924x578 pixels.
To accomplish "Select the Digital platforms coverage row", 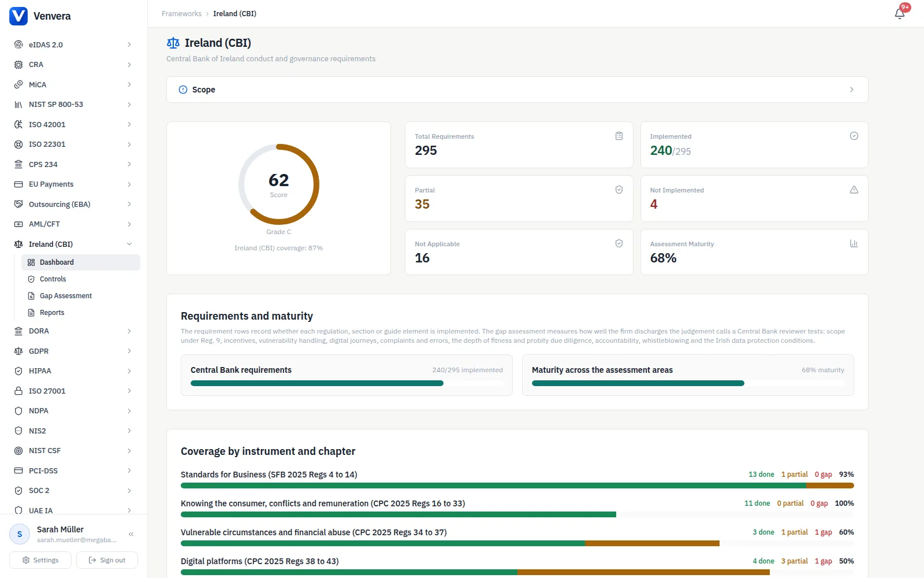I will [517, 566].
